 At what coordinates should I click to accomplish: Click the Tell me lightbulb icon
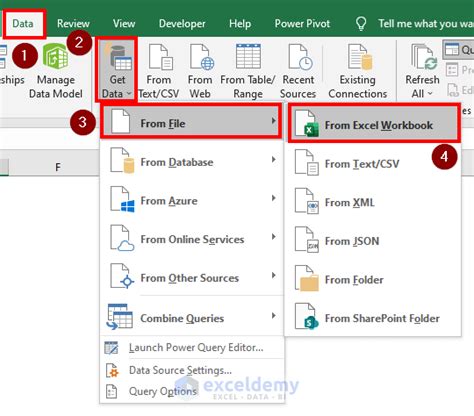(361, 24)
